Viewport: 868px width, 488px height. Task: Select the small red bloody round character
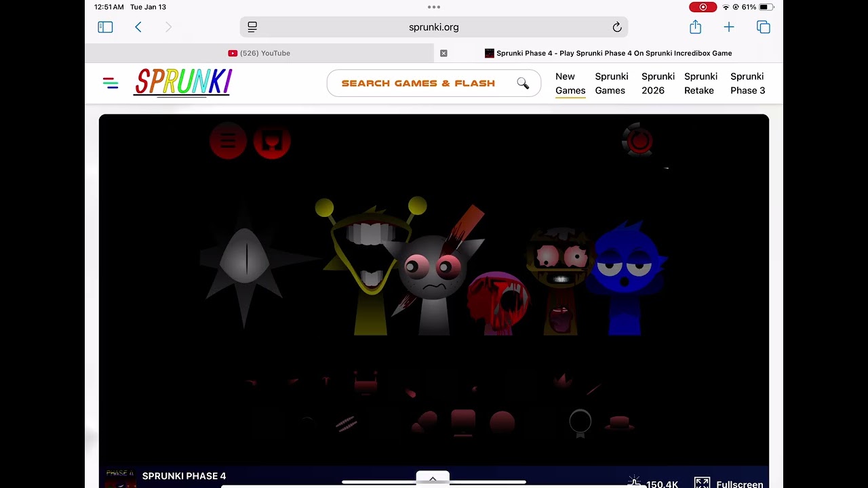[x=498, y=303]
